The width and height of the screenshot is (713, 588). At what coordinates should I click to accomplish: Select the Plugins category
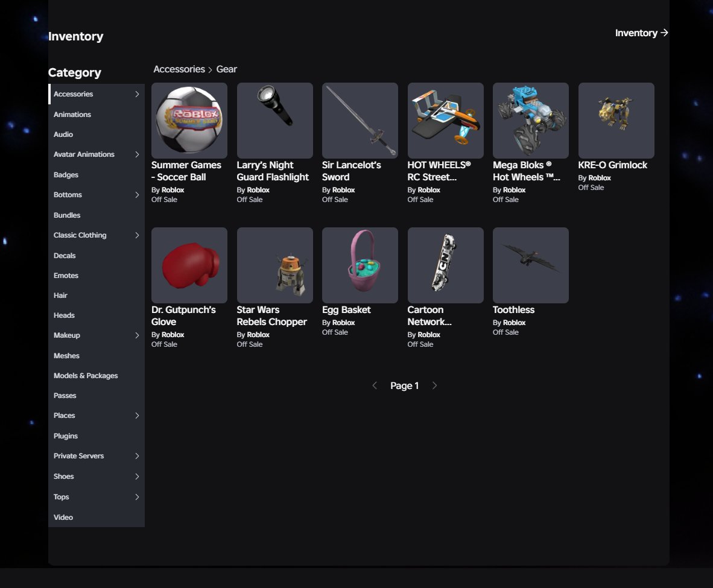point(97,436)
